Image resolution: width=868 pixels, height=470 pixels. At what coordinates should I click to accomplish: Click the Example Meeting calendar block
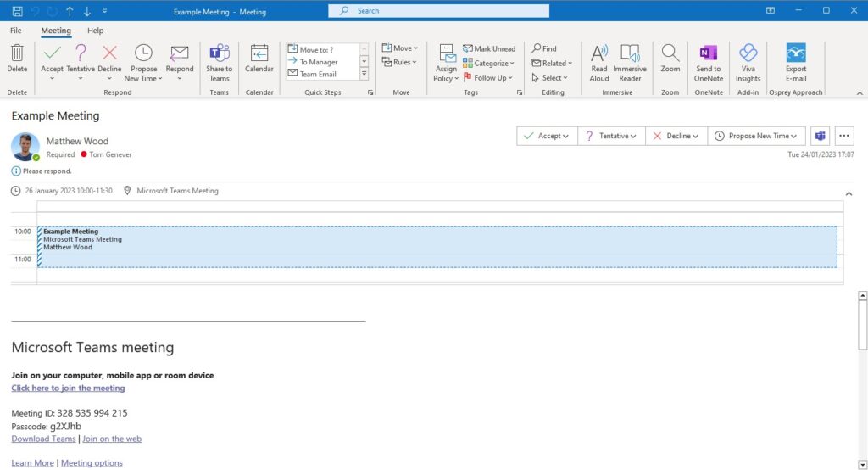pos(437,247)
